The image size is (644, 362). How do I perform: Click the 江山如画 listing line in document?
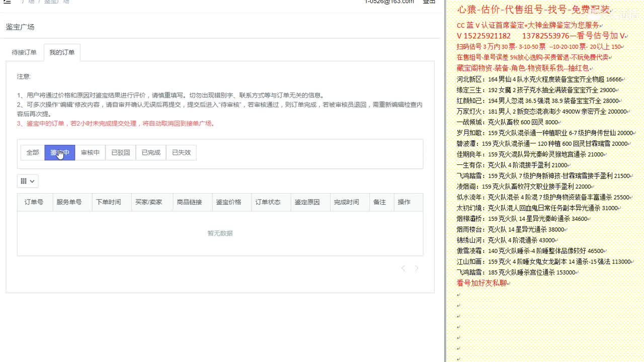545,261
